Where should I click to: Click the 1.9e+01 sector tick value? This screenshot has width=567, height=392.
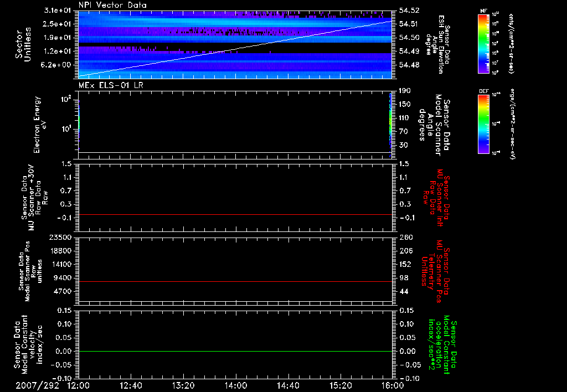click(58, 38)
